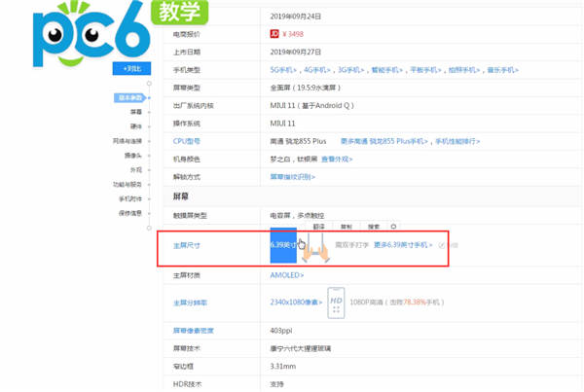Click the 403ppi density value
Image resolution: width=584 pixels, height=392 pixels.
click(281, 331)
